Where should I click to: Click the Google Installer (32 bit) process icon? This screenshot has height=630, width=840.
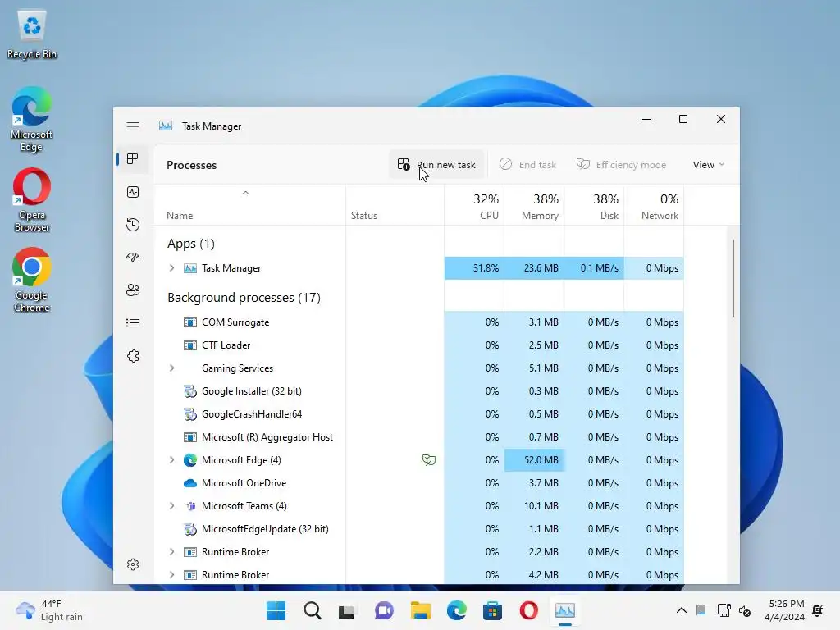pos(190,391)
